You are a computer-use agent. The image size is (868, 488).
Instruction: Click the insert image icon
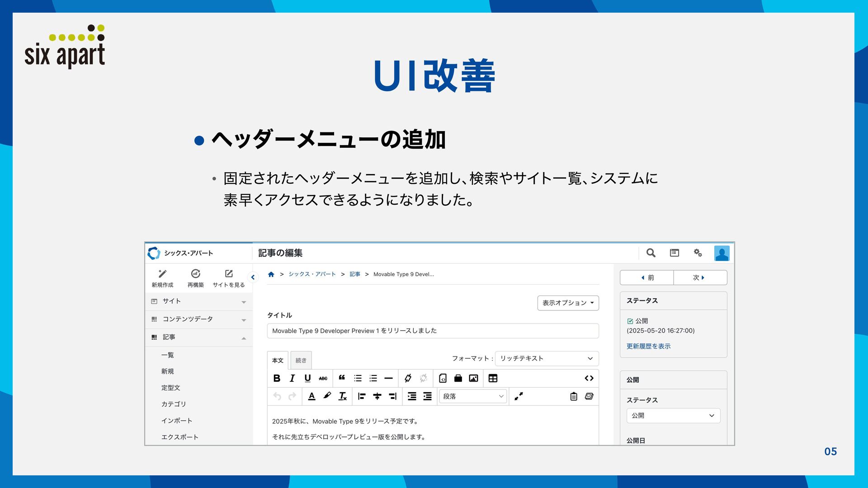tap(473, 378)
